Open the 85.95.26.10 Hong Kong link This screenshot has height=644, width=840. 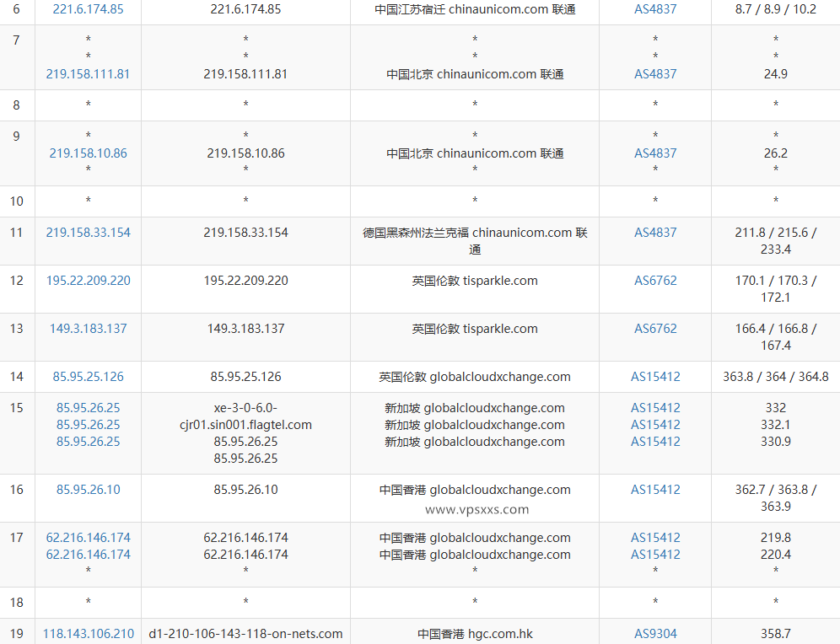(x=88, y=489)
